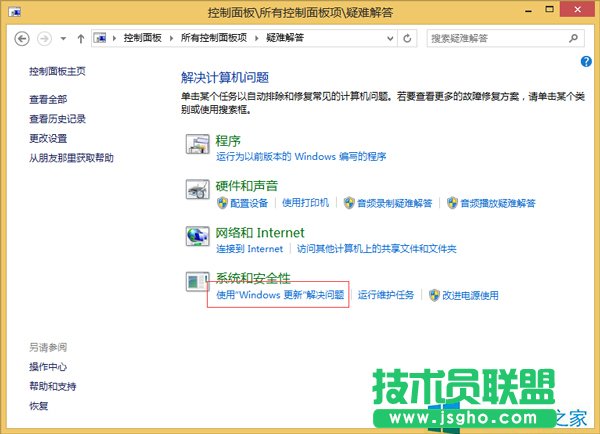
Task: Open 操作中心 under 另请参阅
Action: point(48,367)
